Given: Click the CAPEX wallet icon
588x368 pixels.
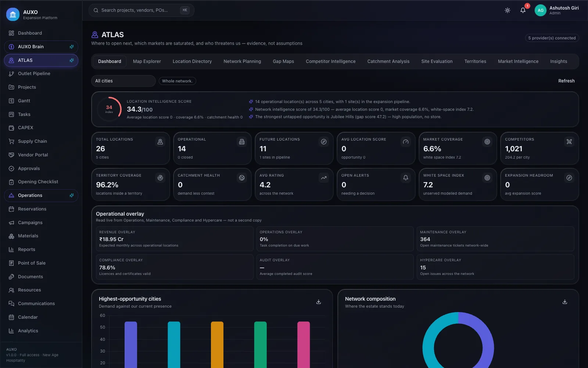Looking at the screenshot, I should (11, 128).
